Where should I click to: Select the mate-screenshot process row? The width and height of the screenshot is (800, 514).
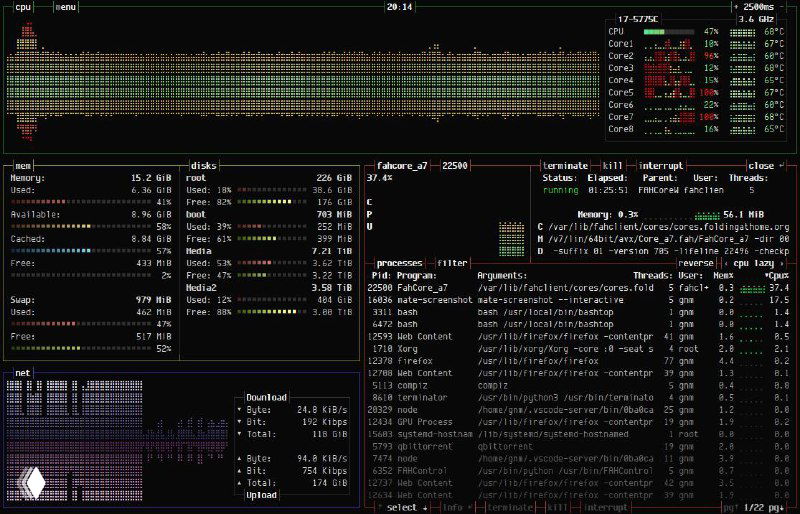pos(579,300)
